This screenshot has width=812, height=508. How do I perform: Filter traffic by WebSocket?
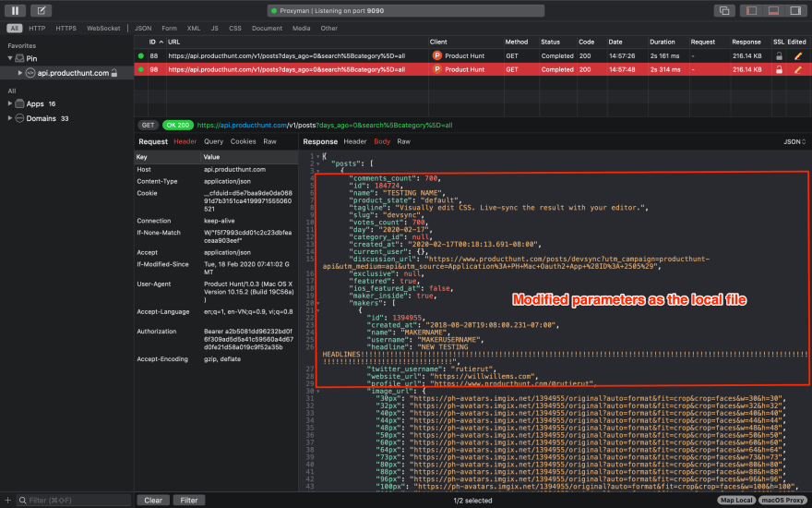[103, 28]
